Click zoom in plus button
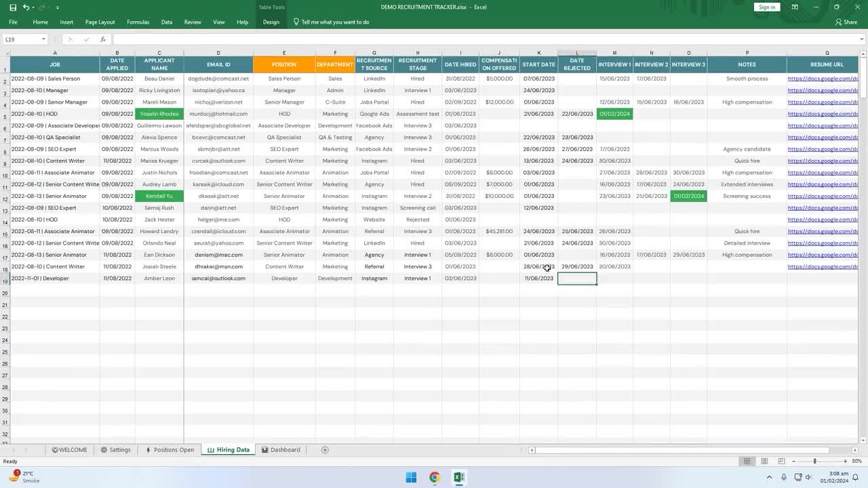The width and height of the screenshot is (868, 488). pos(845,462)
